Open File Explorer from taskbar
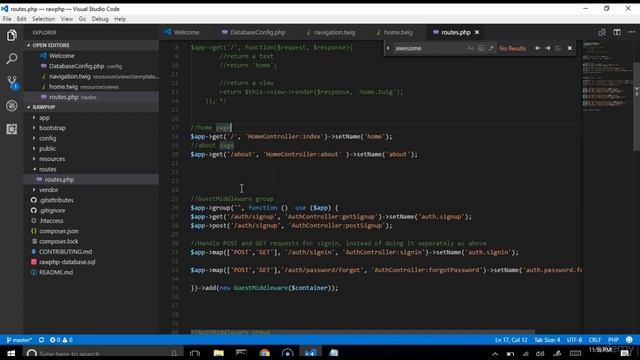This screenshot has height=360, width=640. [x=218, y=353]
